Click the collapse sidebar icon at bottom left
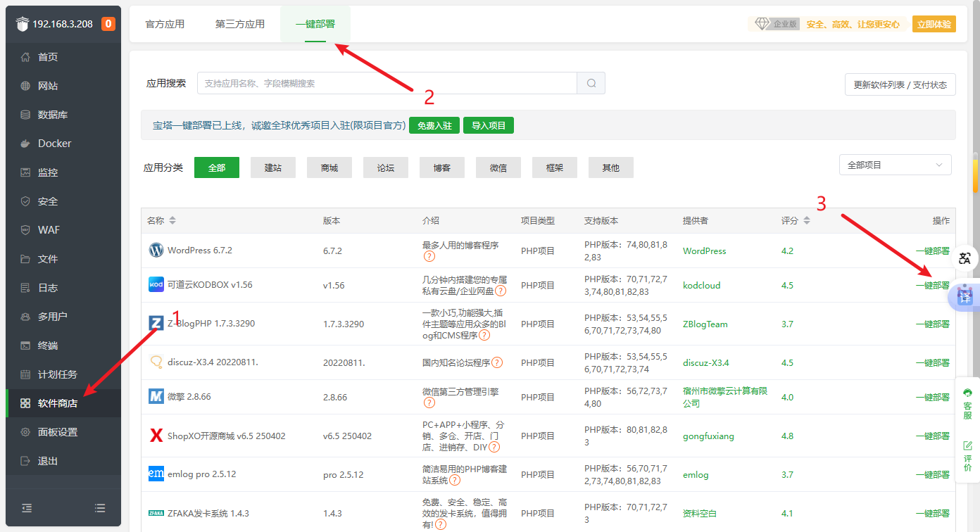Image resolution: width=980 pixels, height=532 pixels. coord(26,507)
